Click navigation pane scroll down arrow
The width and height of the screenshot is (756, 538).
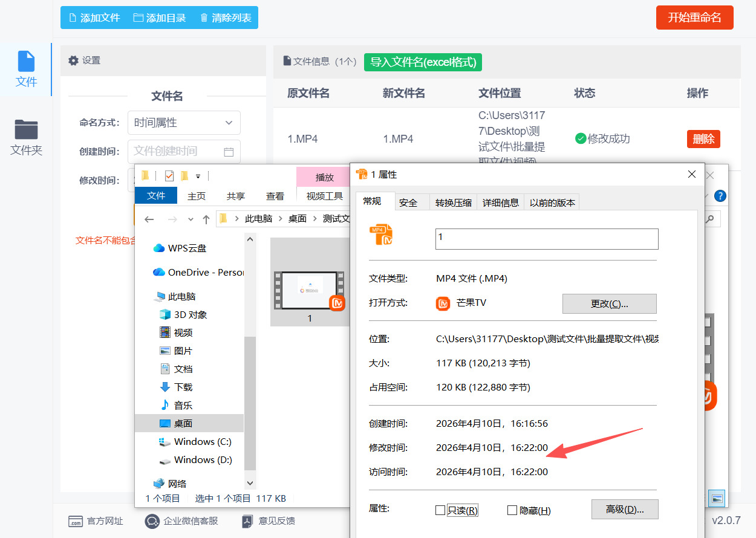pos(250,483)
